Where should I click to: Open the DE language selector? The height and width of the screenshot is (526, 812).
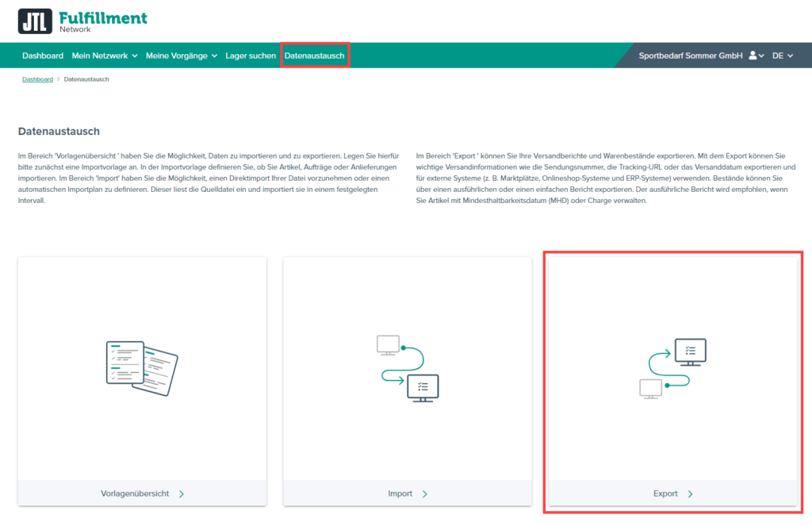click(x=783, y=56)
